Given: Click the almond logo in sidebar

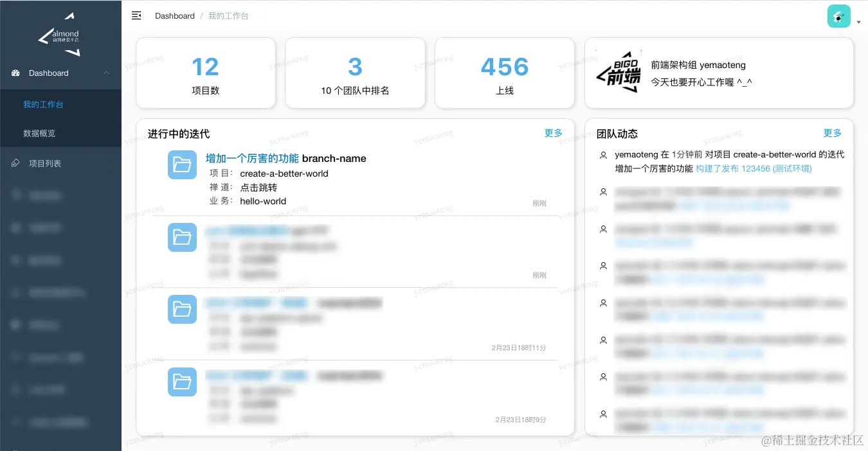Looking at the screenshot, I should (60, 35).
